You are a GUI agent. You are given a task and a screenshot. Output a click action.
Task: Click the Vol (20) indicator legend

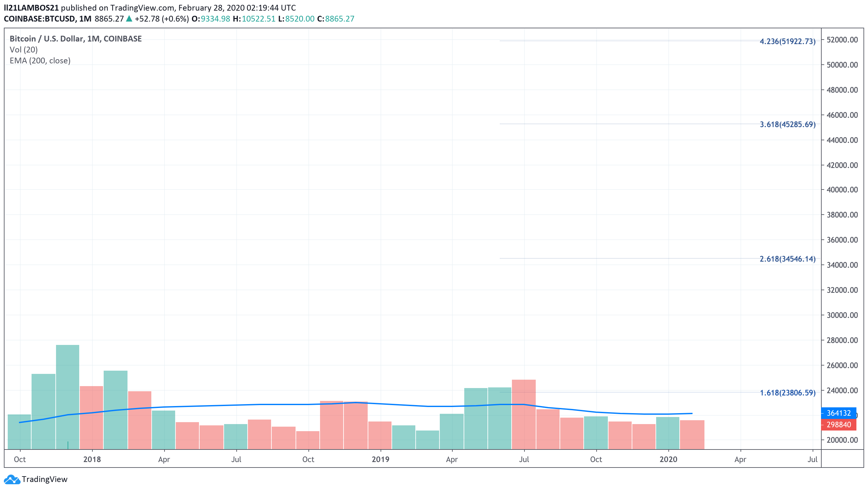[24, 50]
